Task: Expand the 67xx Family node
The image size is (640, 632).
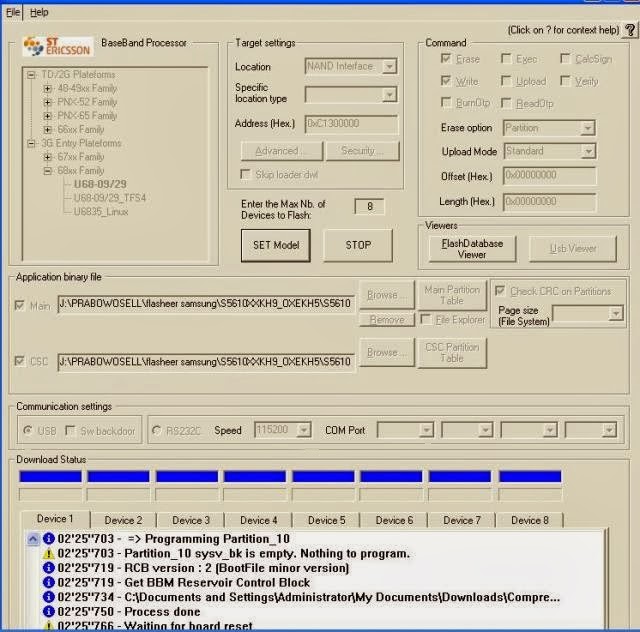Action: pos(48,157)
